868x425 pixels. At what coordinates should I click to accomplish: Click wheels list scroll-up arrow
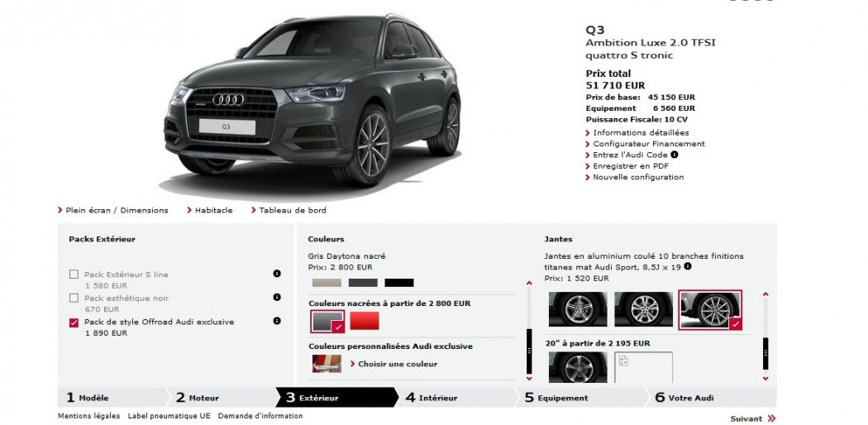[x=765, y=294]
